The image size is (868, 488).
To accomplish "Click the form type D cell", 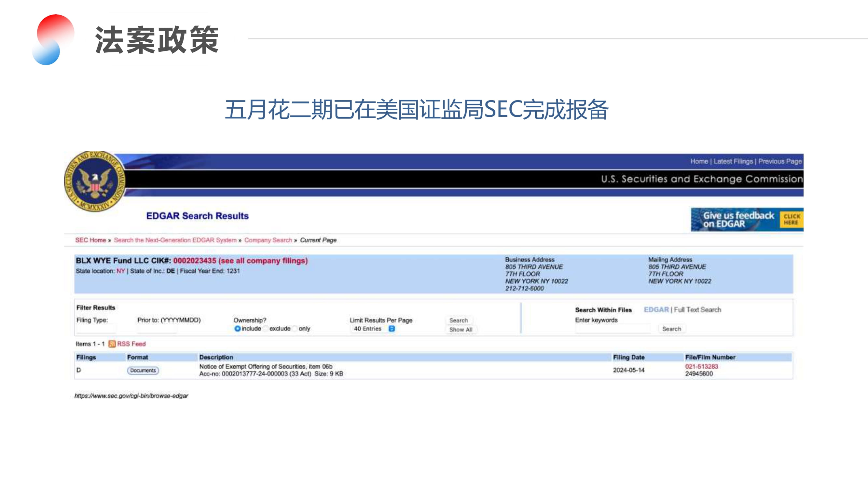I will (78, 370).
